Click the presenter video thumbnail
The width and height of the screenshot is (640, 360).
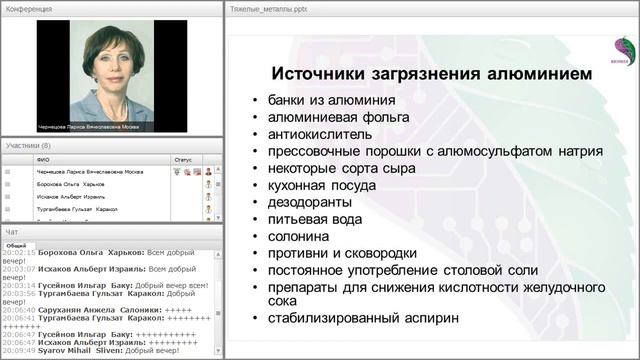click(112, 76)
